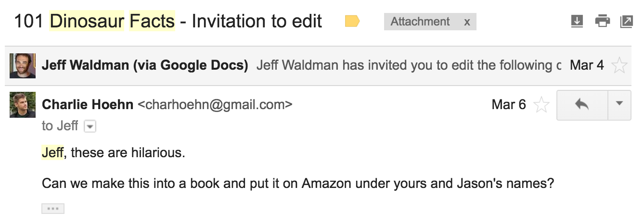Star the Mar 4 message
This screenshot has height=224, width=644.
pyautogui.click(x=619, y=65)
